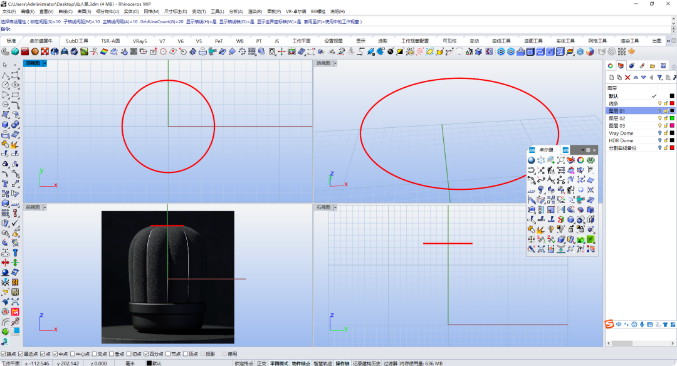Open the color wheel panel tab
Image resolution: width=677 pixels, height=366 pixels.
click(611, 66)
